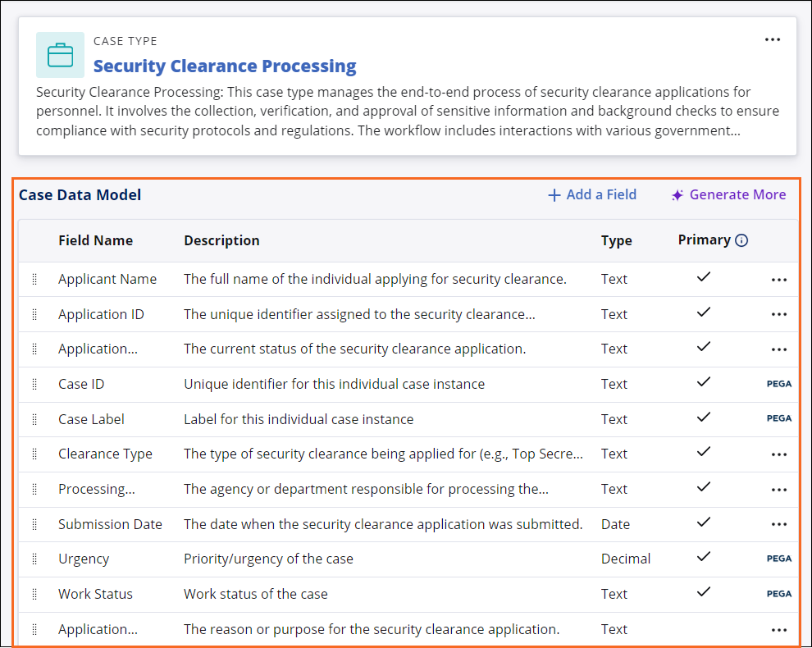Click Add a Field button
The width and height of the screenshot is (812, 648).
592,194
